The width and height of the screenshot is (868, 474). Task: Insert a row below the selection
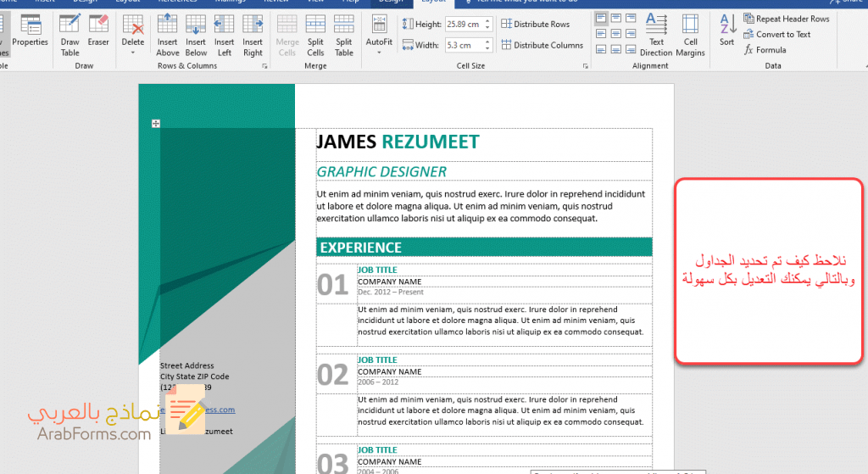point(196,35)
